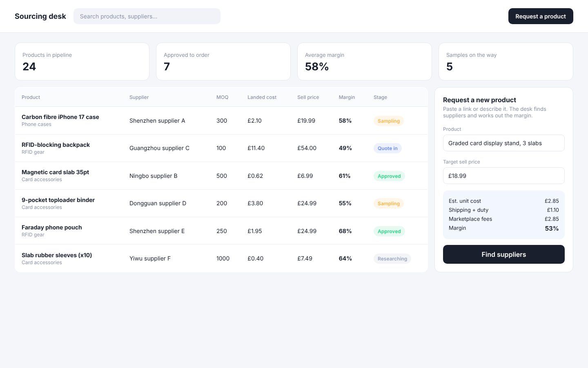Open 9-pocket toploader binder product
The width and height of the screenshot is (588, 368).
coord(58,200)
